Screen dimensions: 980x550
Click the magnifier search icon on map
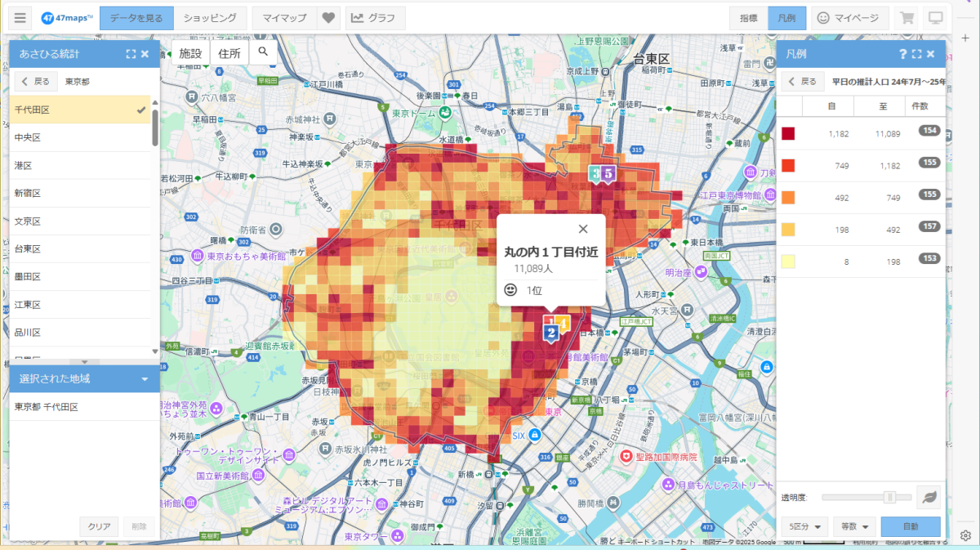pos(263,52)
